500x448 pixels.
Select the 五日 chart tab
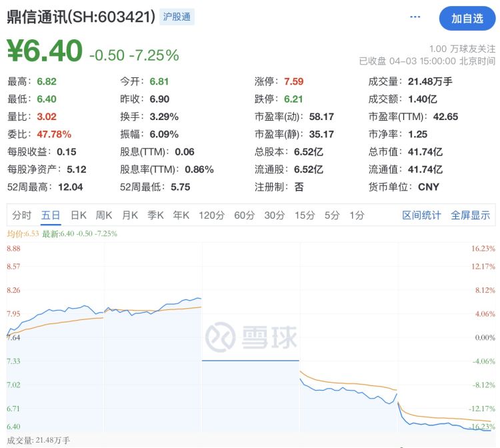(x=51, y=215)
